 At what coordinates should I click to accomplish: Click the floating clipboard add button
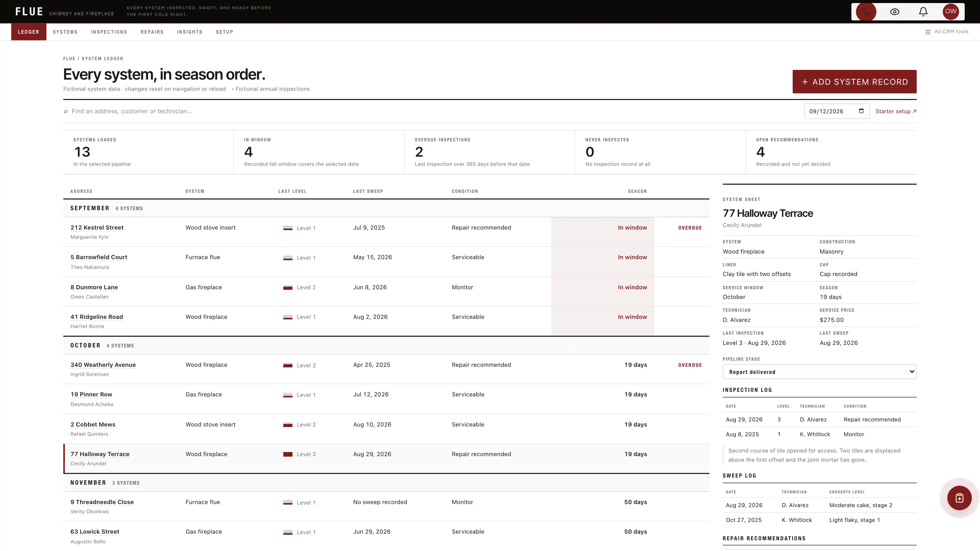[x=960, y=498]
